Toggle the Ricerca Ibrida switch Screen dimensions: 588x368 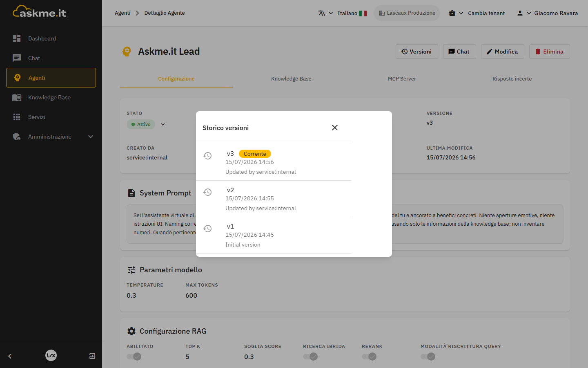pos(310,357)
